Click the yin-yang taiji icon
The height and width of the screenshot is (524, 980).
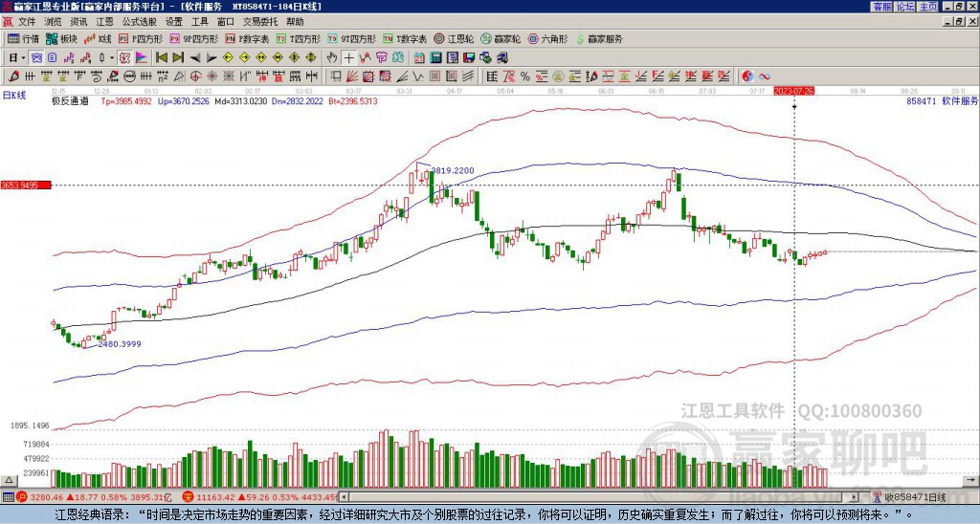[748, 76]
